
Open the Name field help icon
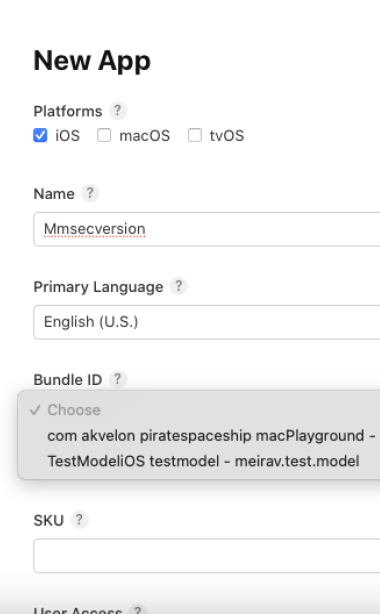tap(90, 193)
